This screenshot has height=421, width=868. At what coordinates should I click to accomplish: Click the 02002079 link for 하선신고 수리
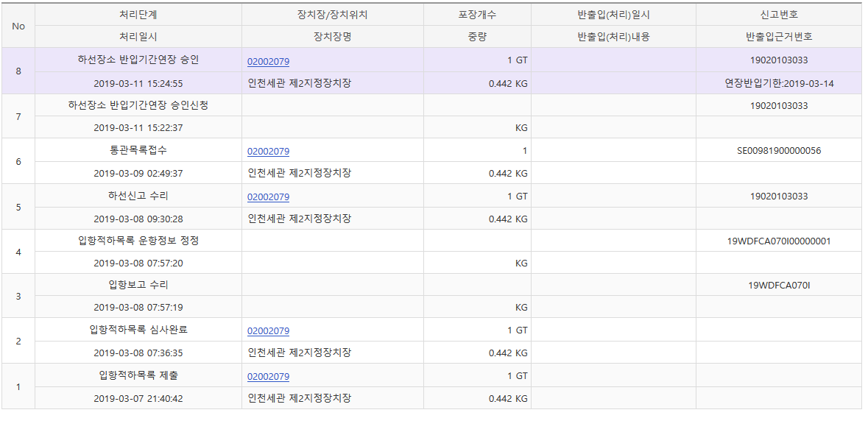(x=268, y=197)
